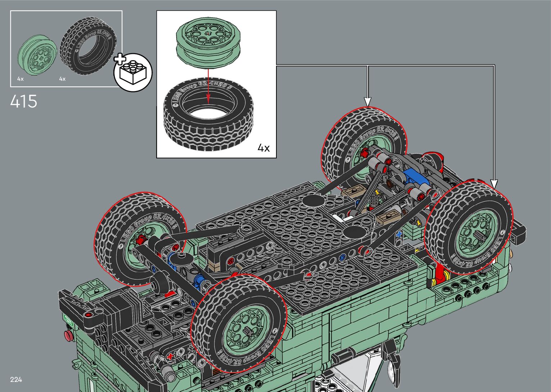This screenshot has height=392, width=551.
Task: Select the green wheel rim in parts list
Action: point(37,55)
